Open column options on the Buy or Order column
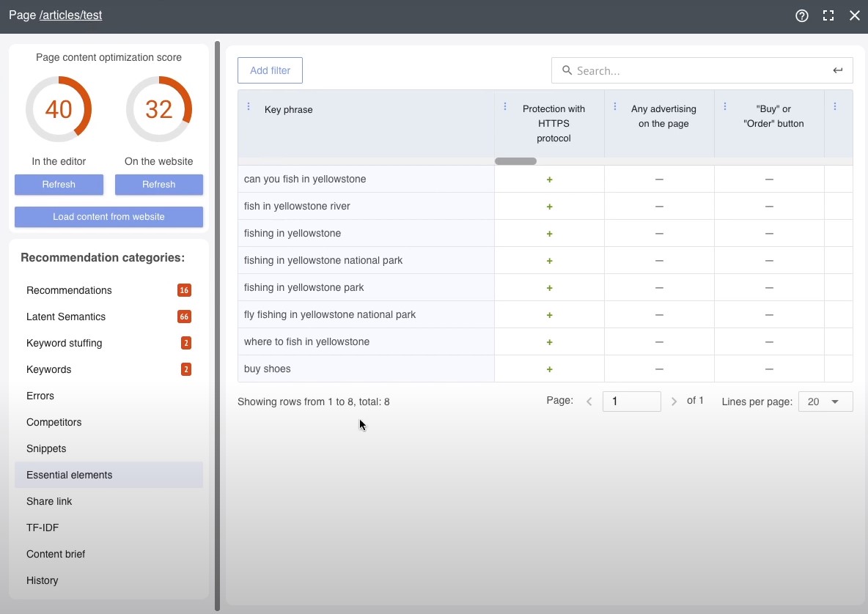 (724, 106)
